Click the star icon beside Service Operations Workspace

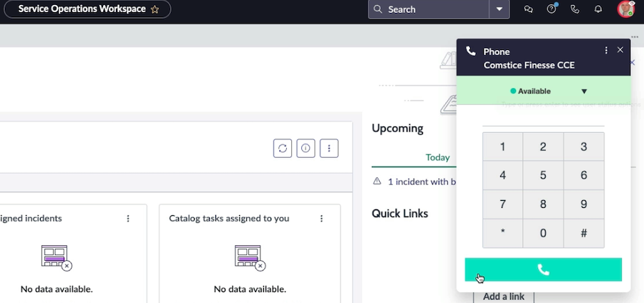point(155,9)
